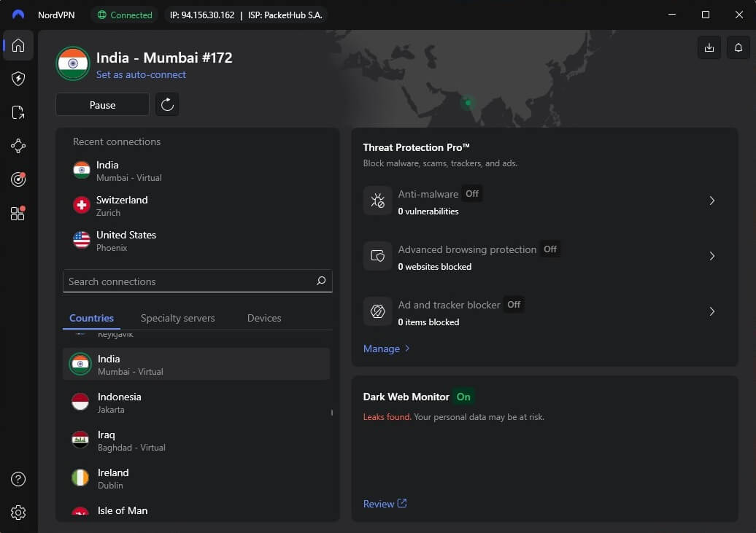Image resolution: width=756 pixels, height=533 pixels.
Task: Connect to Iraq Baghdad Virtual
Action: click(196, 440)
